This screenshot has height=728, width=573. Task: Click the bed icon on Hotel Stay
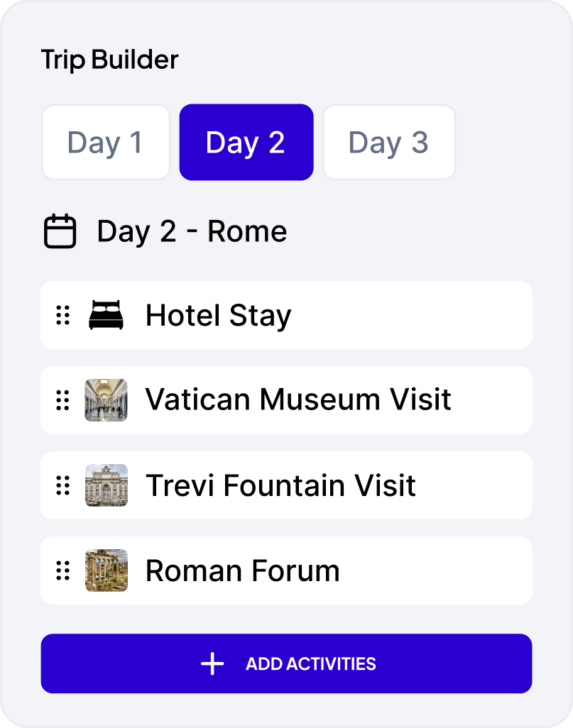pos(106,315)
